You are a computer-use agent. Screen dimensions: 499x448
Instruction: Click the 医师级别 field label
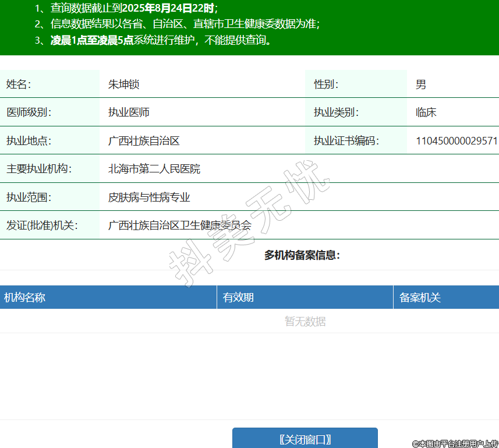29,112
